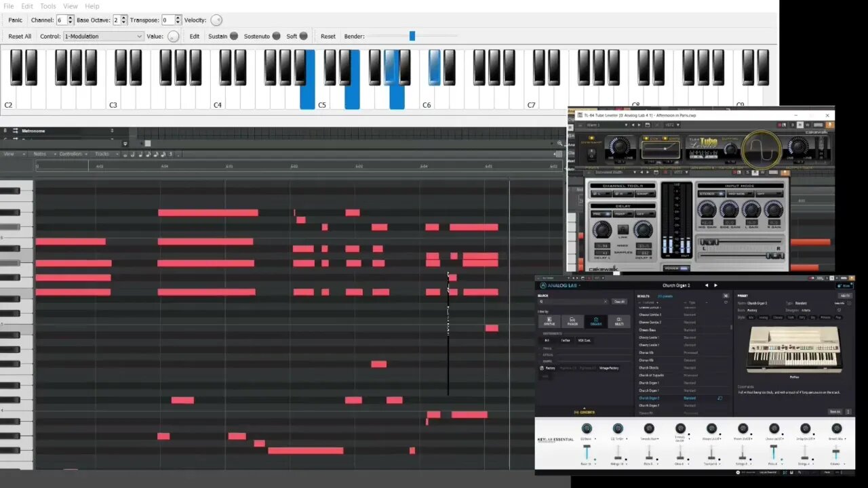The width and height of the screenshot is (868, 488).
Task: Select Church Chords in results list
Action: click(683, 368)
